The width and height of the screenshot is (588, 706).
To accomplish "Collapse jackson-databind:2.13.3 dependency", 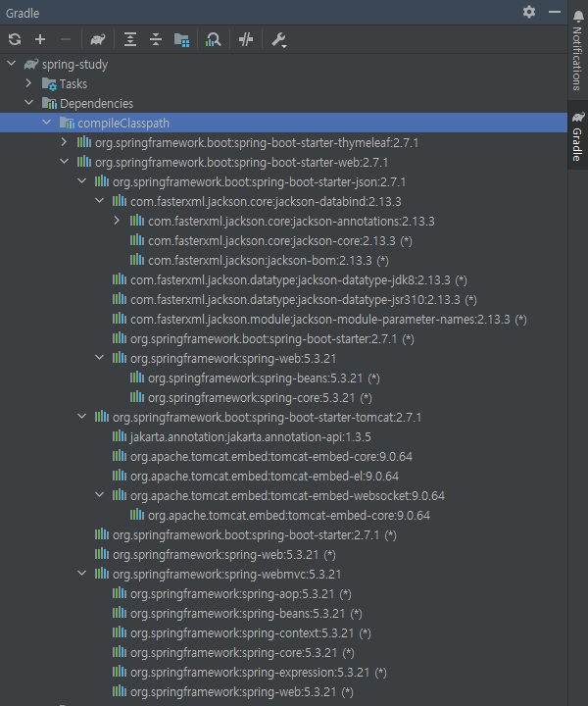I will [99, 201].
